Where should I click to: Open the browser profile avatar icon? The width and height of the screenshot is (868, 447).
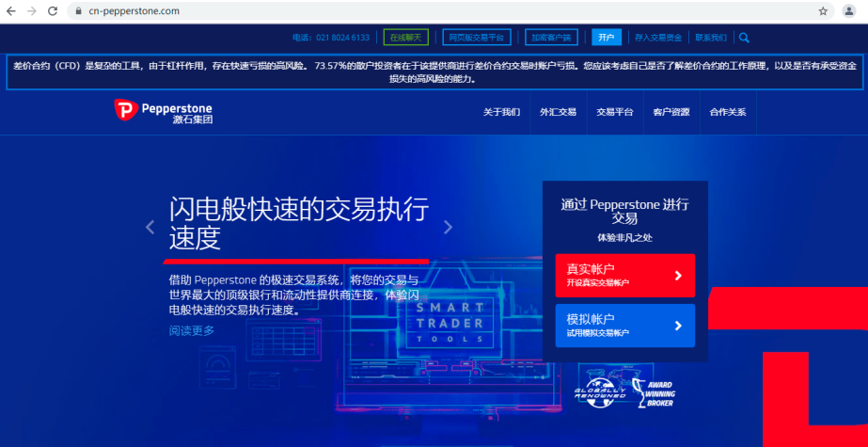coord(848,11)
